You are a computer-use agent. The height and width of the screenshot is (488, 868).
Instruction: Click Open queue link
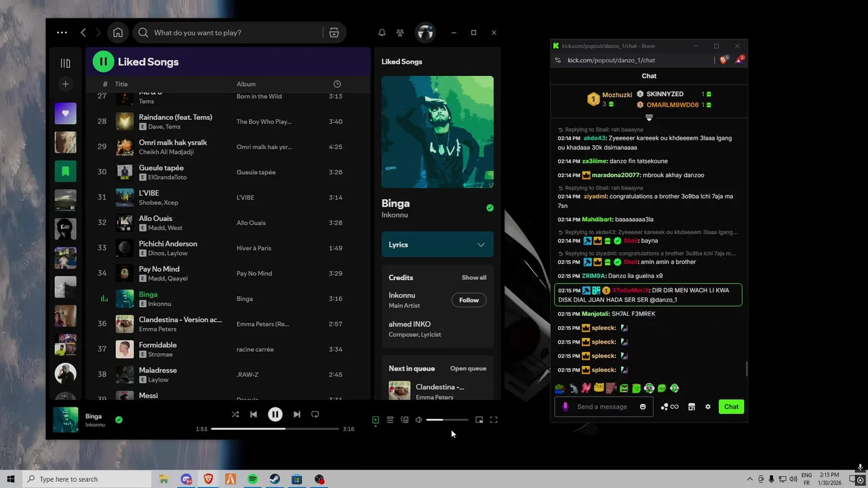click(x=468, y=369)
